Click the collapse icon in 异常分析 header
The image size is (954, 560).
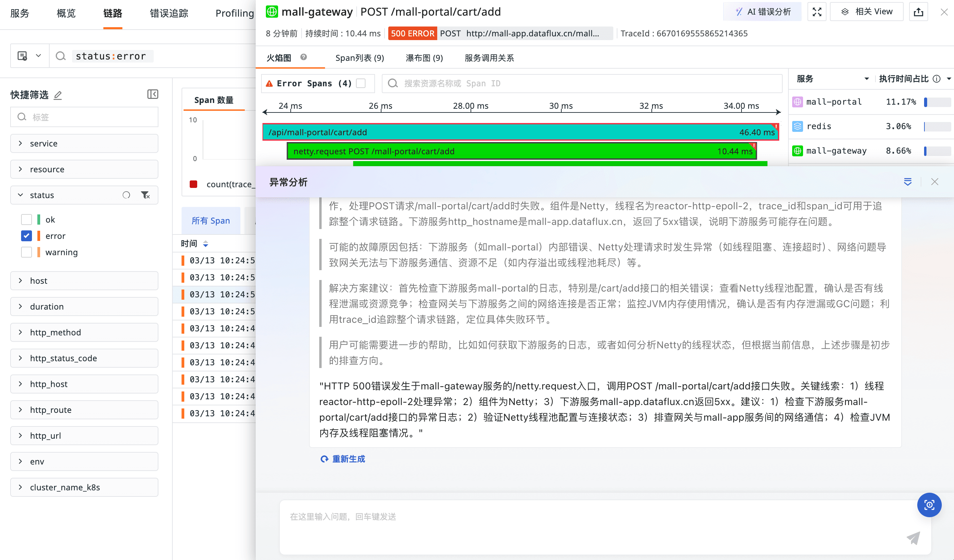[x=907, y=182]
